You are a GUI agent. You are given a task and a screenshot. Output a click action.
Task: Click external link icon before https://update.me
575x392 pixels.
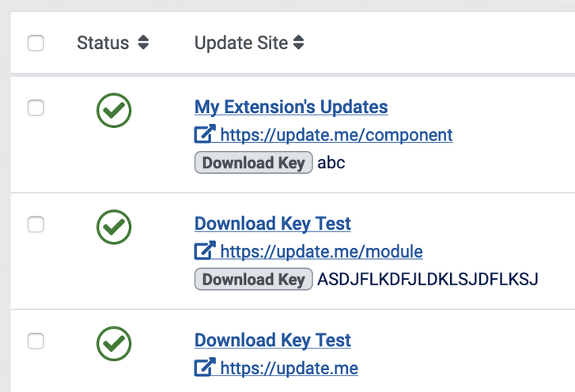pos(205,367)
